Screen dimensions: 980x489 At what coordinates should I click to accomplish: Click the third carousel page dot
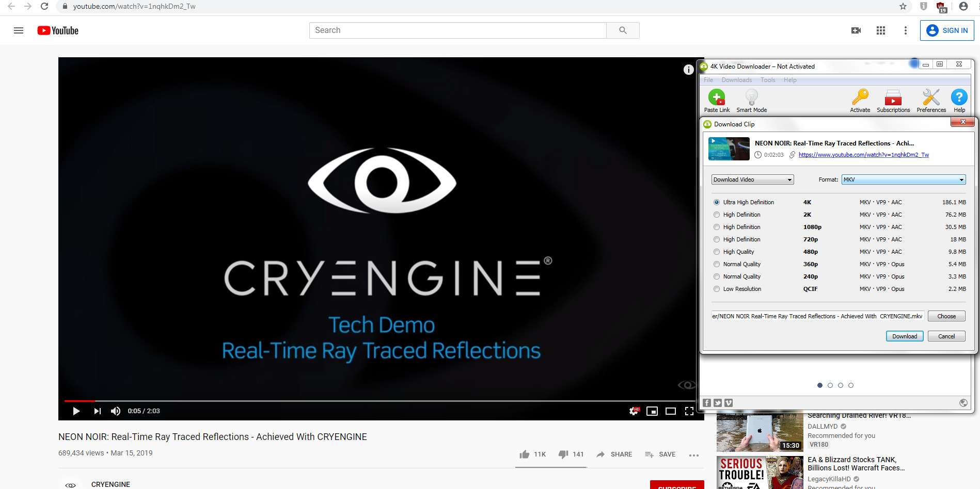pos(841,385)
